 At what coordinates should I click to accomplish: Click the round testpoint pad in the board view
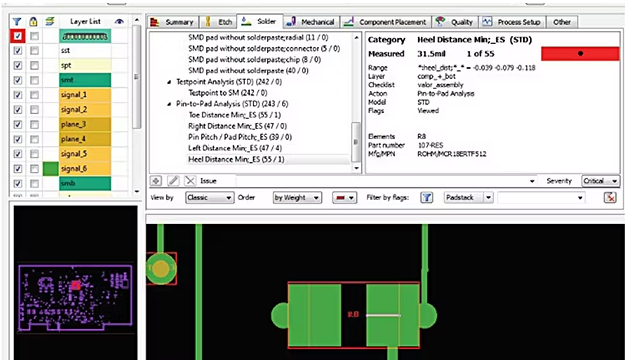pos(161,269)
